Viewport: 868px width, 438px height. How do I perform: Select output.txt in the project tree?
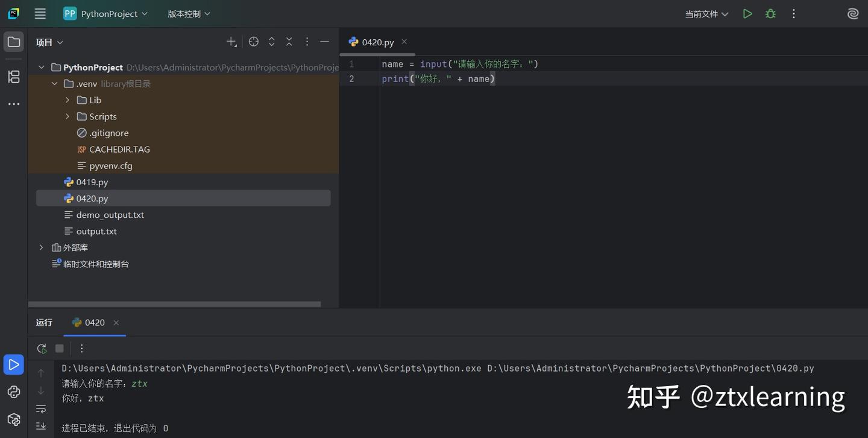[x=96, y=230]
